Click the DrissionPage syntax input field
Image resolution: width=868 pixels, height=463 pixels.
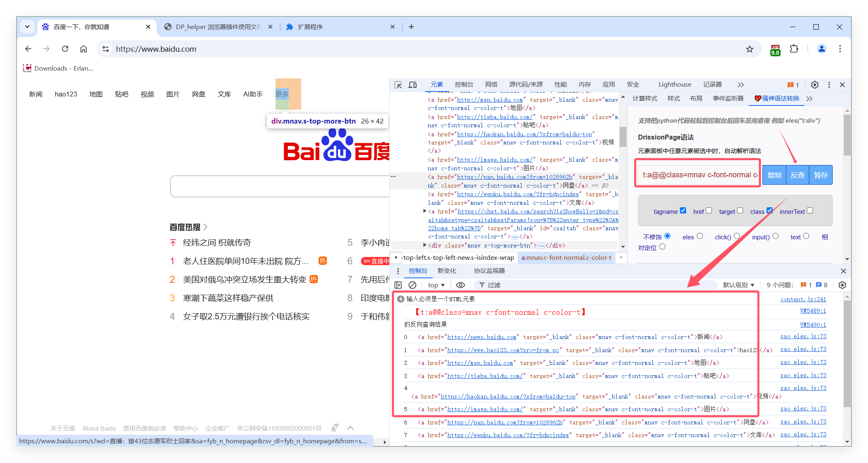click(698, 175)
